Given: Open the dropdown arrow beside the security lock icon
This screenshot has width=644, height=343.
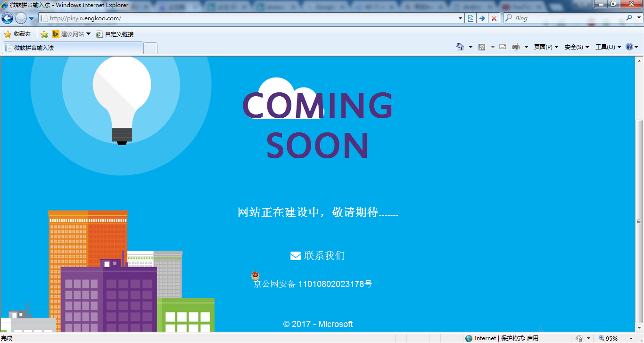Looking at the screenshot, I should click(588, 338).
